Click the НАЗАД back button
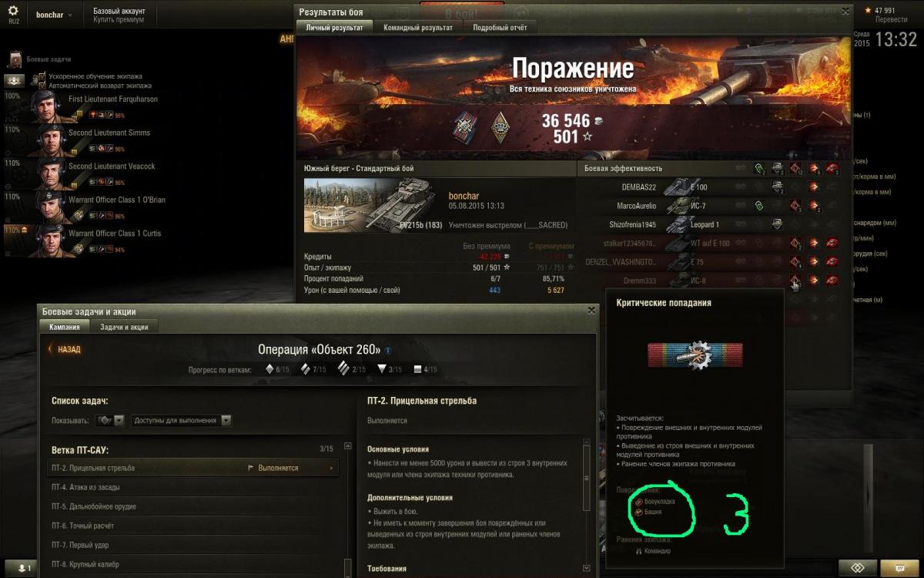This screenshot has height=578, width=924. [65, 349]
